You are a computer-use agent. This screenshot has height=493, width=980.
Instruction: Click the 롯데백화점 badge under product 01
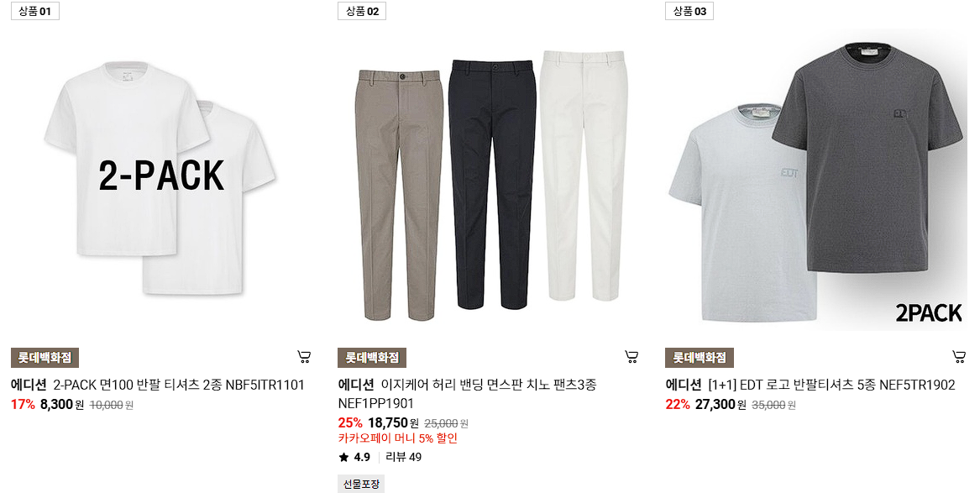pos(45,358)
